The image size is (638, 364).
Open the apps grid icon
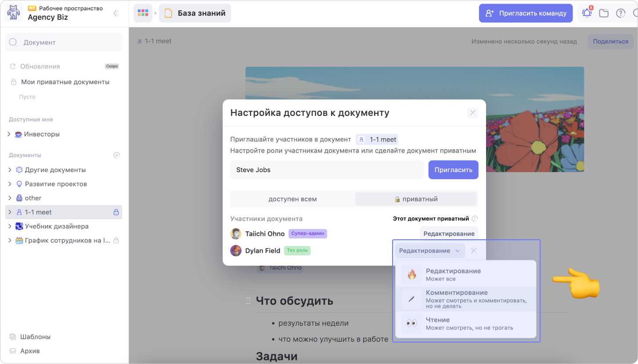pyautogui.click(x=143, y=13)
